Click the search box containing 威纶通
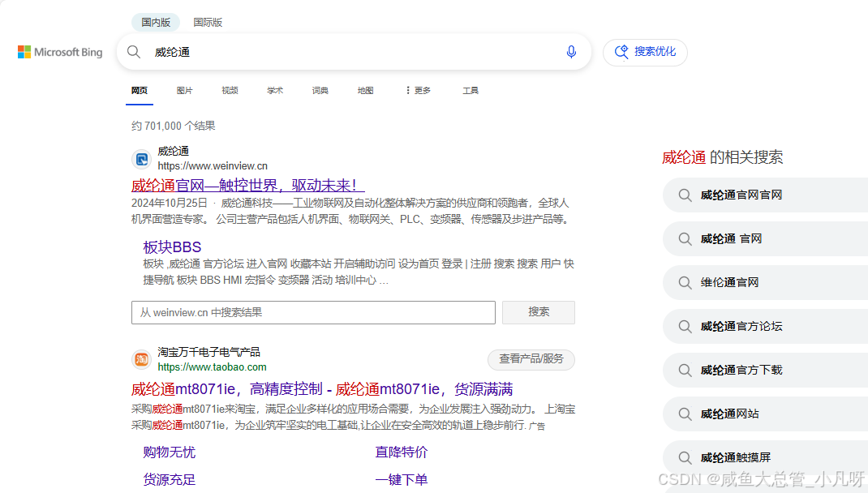 355,52
